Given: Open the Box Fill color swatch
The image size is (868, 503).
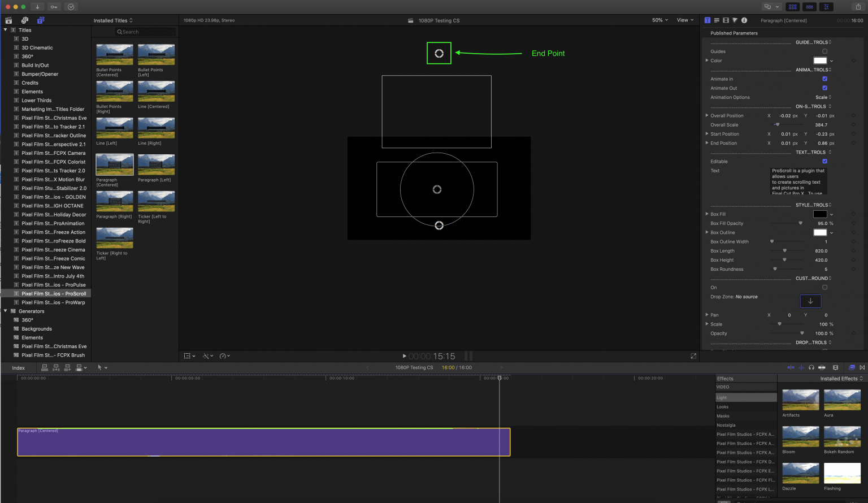Looking at the screenshot, I should pos(820,214).
